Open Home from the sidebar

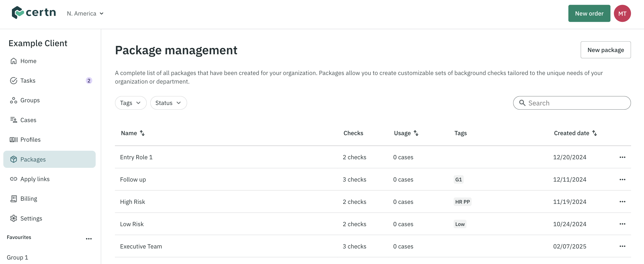[28, 61]
